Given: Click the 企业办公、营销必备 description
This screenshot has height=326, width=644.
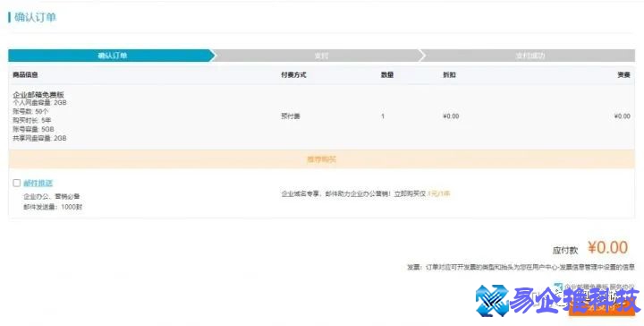Looking at the screenshot, I should [52, 196].
